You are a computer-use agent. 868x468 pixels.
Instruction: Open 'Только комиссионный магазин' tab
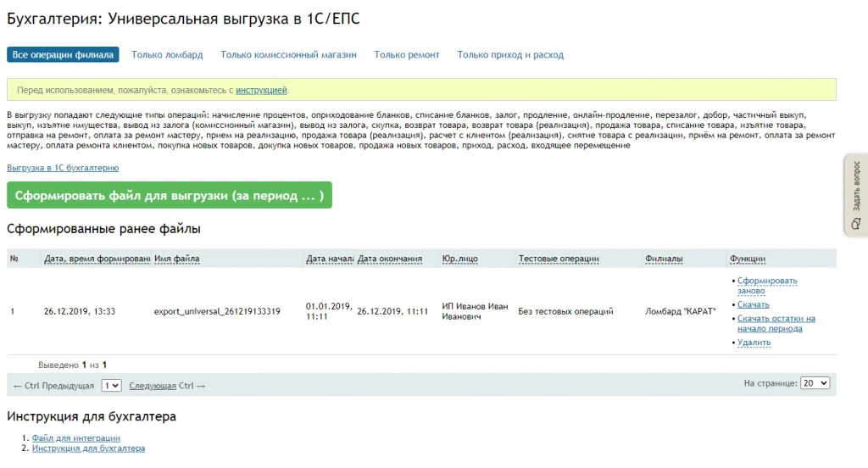[288, 55]
